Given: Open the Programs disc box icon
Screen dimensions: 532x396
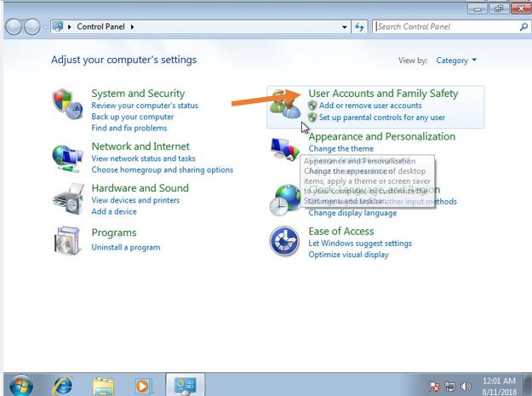Looking at the screenshot, I should point(67,240).
